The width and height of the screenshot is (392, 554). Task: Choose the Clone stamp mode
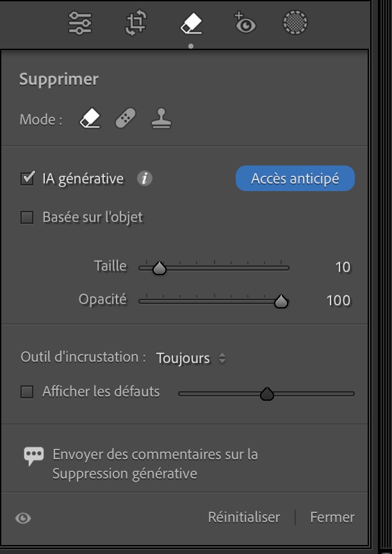click(161, 119)
